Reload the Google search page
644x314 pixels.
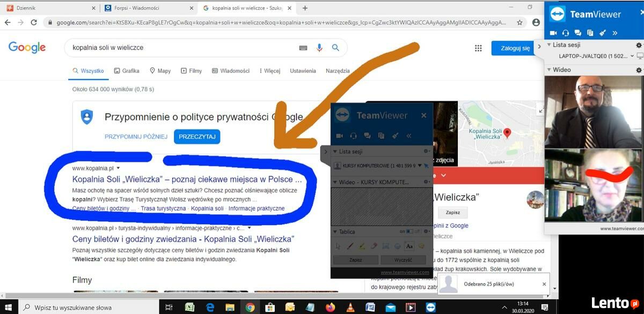pos(34,23)
